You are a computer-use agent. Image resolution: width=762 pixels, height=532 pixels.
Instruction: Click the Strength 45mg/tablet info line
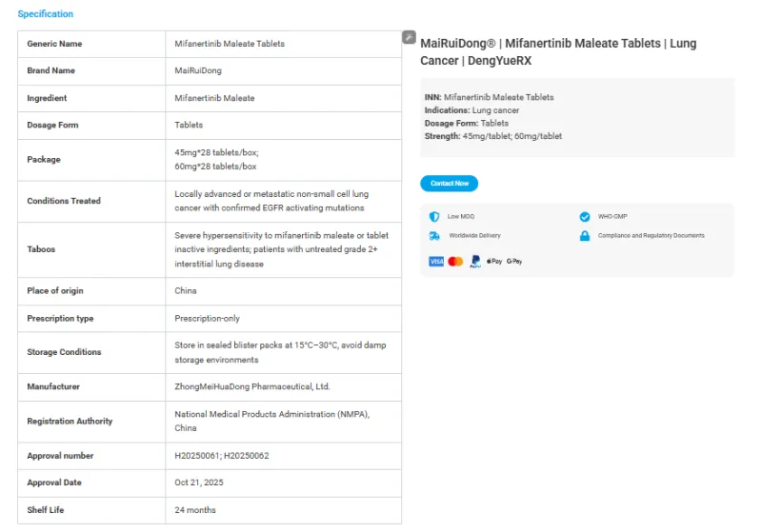(492, 136)
